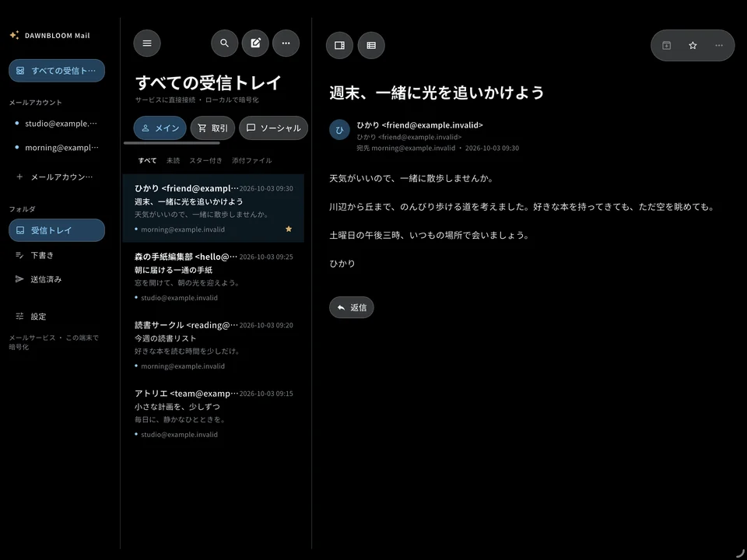The width and height of the screenshot is (747, 560).
Task: Click the DAWNBLOOM Mail sparkle logo
Action: [x=14, y=35]
